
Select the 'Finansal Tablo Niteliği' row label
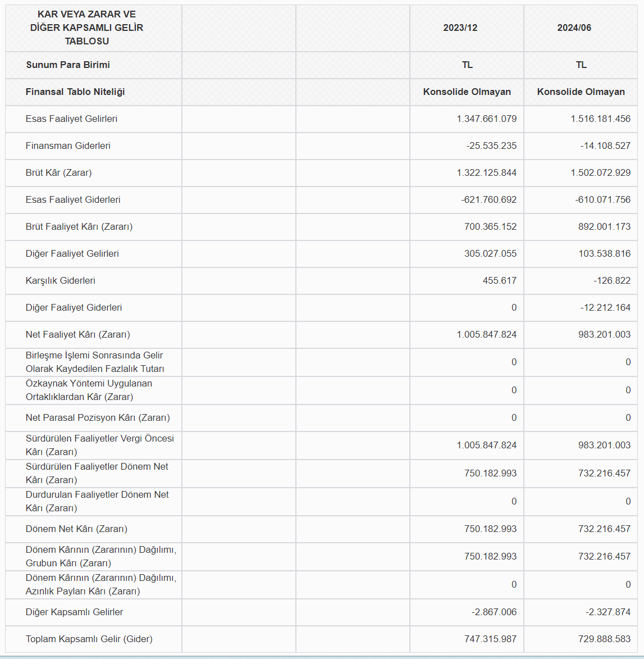[75, 92]
